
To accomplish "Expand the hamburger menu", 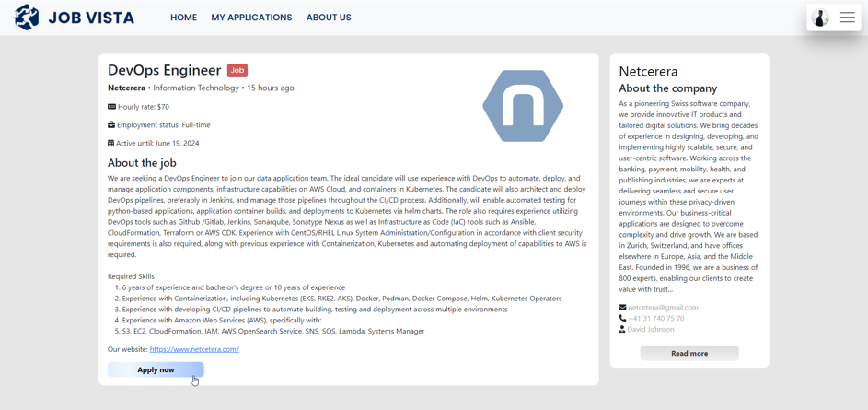I will tap(847, 18).
